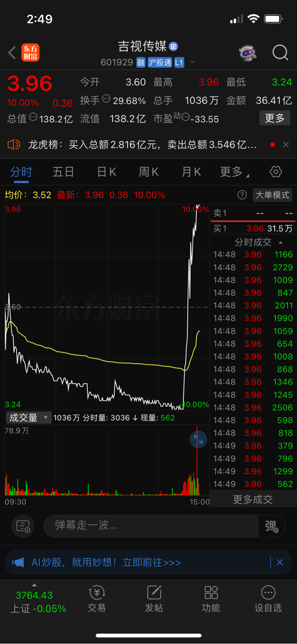Tap the 沪股通 badge

click(160, 63)
